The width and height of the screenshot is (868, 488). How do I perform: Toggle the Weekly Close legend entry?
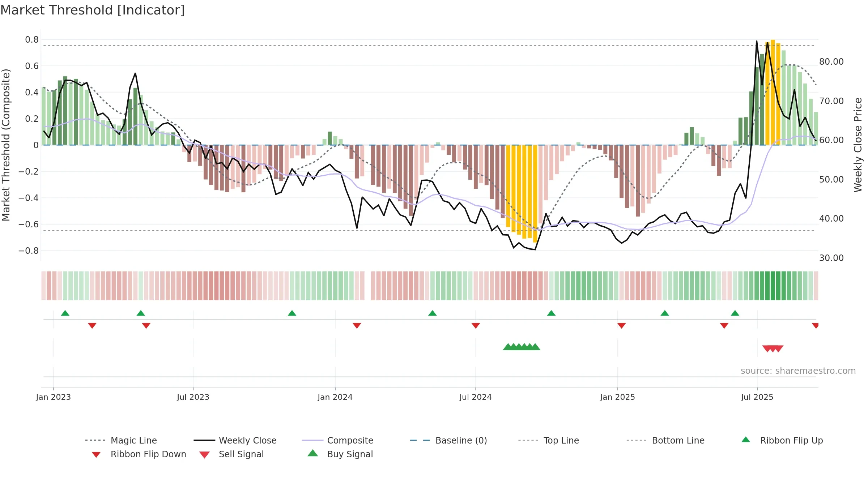click(x=235, y=440)
